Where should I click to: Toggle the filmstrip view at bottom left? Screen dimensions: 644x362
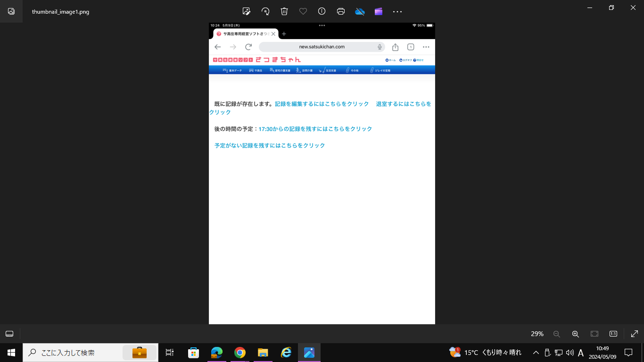(x=9, y=334)
